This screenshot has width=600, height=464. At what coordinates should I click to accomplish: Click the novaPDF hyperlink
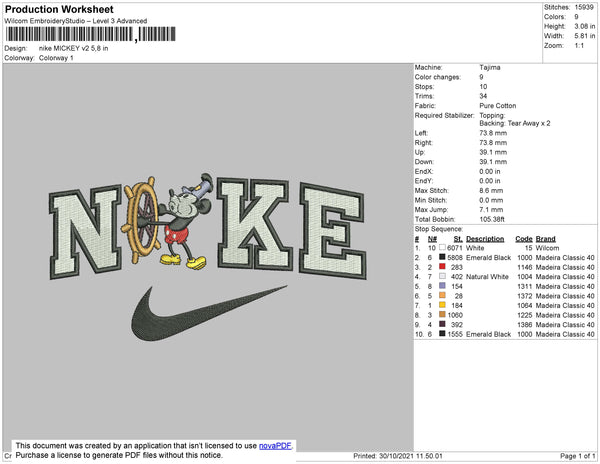(x=275, y=446)
